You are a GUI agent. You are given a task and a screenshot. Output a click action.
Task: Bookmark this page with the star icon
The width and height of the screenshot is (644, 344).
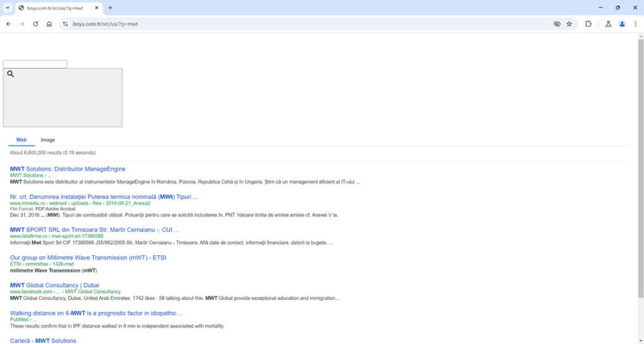(569, 24)
